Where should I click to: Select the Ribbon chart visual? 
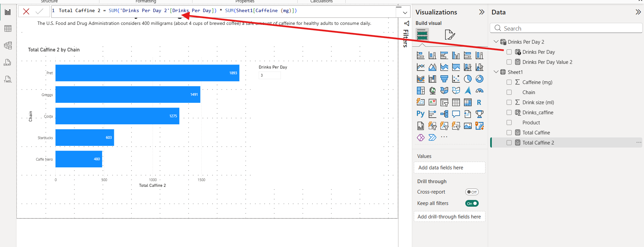click(x=421, y=79)
